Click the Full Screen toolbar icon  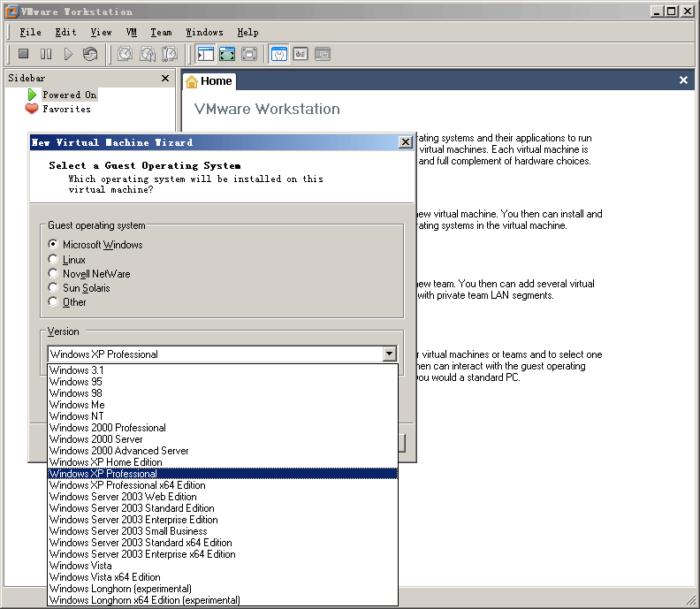coord(249,54)
